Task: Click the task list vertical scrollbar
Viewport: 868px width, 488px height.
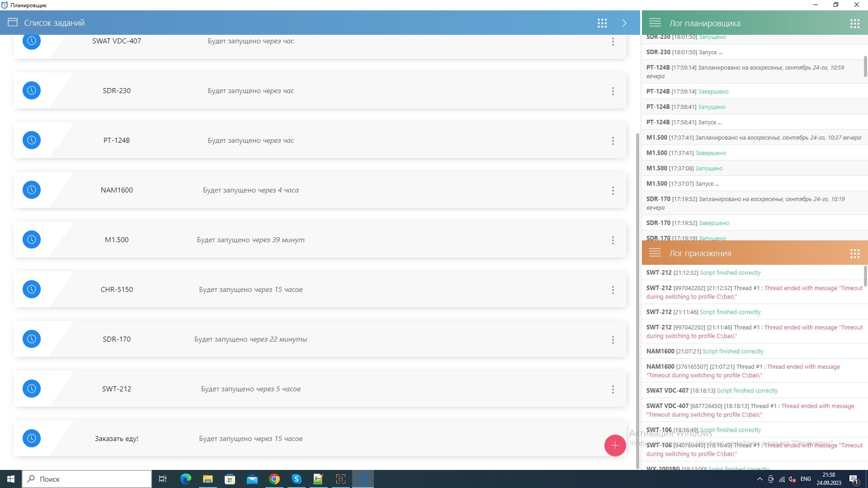Action: (x=637, y=298)
